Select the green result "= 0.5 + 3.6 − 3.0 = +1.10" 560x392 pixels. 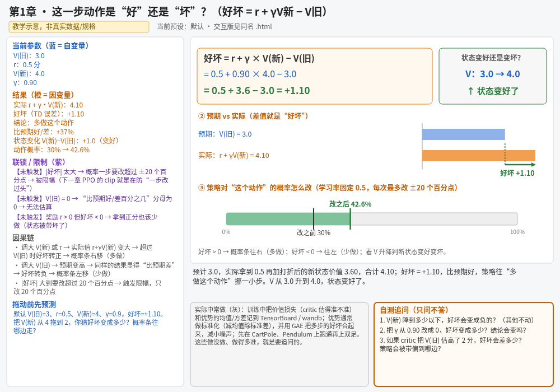point(257,91)
